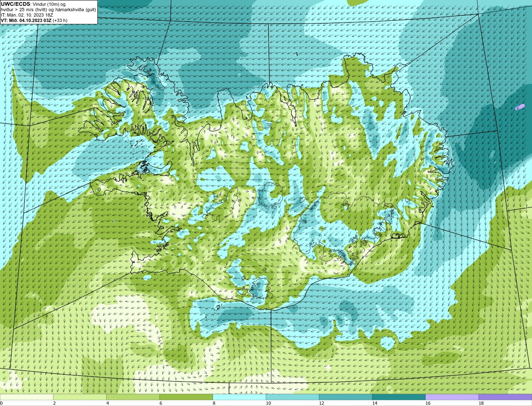Screen dimensions: 532x406
Task: Click the "4" label on the wind scale
Action: (108, 403)
